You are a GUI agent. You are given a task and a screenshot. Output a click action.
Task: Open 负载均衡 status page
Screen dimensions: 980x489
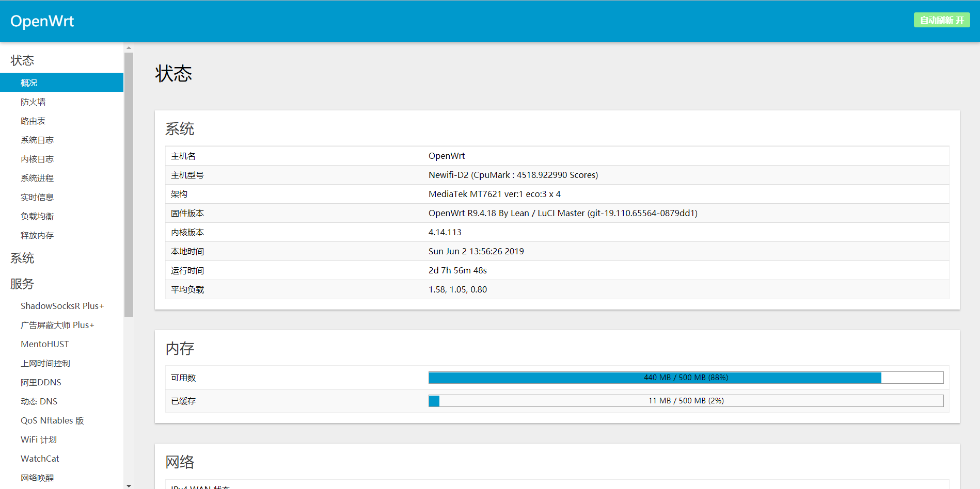pos(37,216)
